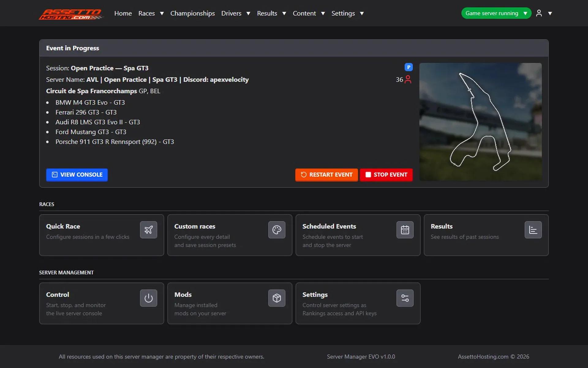Open the Quick Race card title
Viewport: 588px width, 368px height.
click(x=63, y=226)
